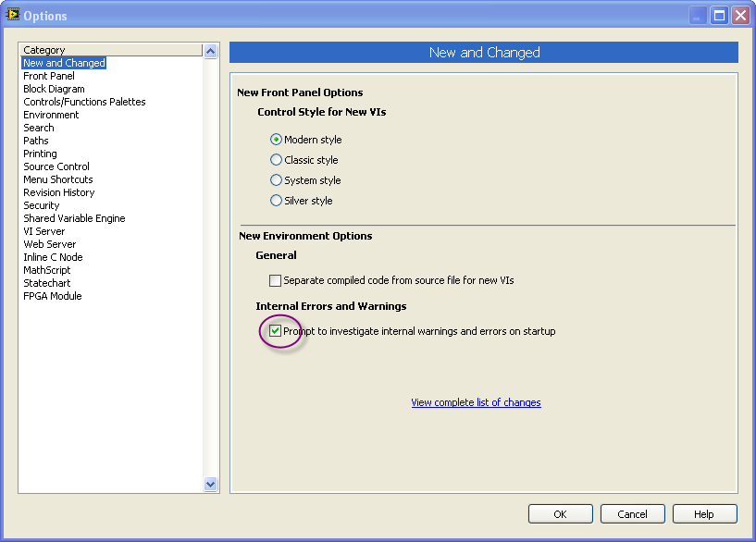This screenshot has height=542, width=756.
Task: Open the Front Panel category
Action: tap(49, 76)
